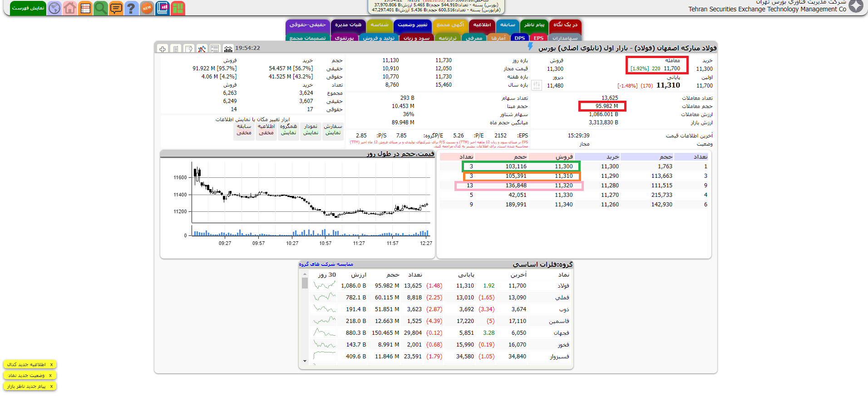The image size is (868, 396).
Task: Toggle the اطلاعیه مخفی display option
Action: 266,131
